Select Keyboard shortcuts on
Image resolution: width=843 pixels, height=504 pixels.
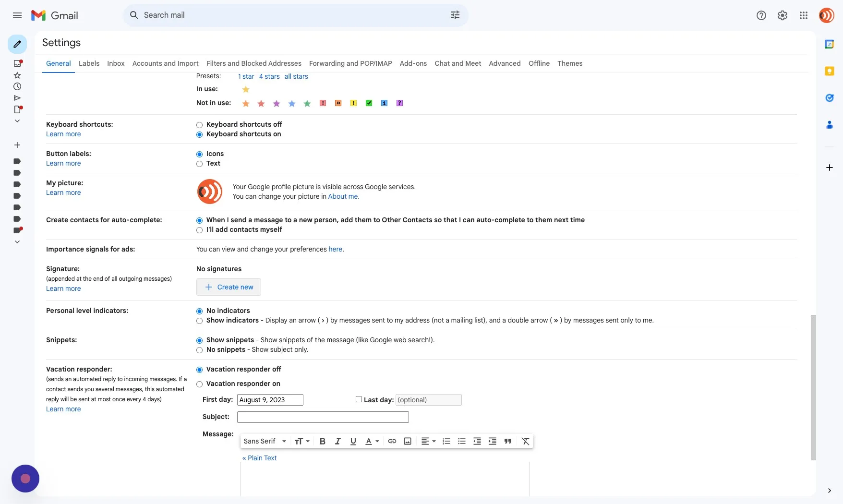coord(199,134)
